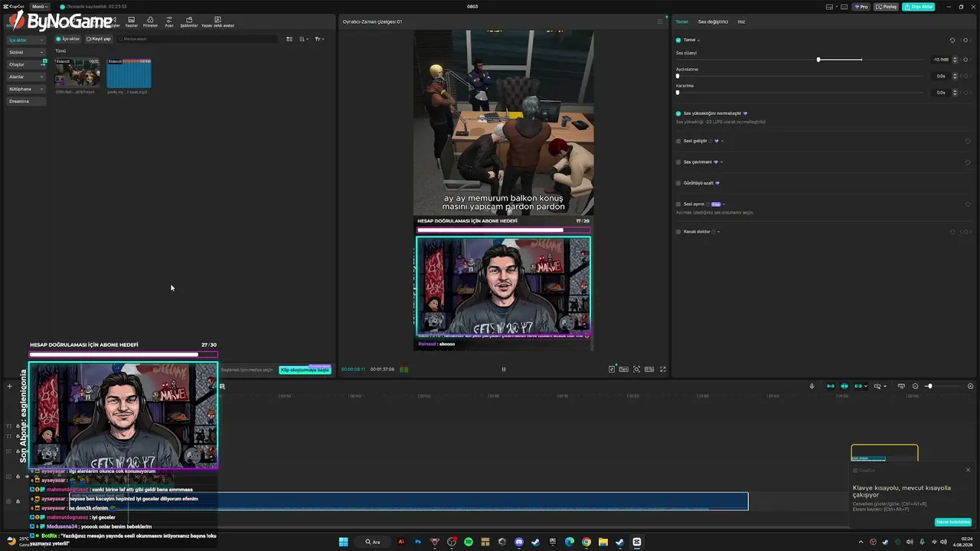Expand the Oluştur sidebar section
980x551 pixels.
[26, 64]
